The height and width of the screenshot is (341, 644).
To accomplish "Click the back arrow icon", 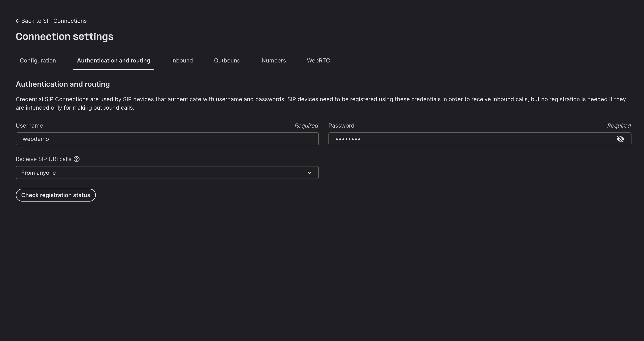I will 18,21.
